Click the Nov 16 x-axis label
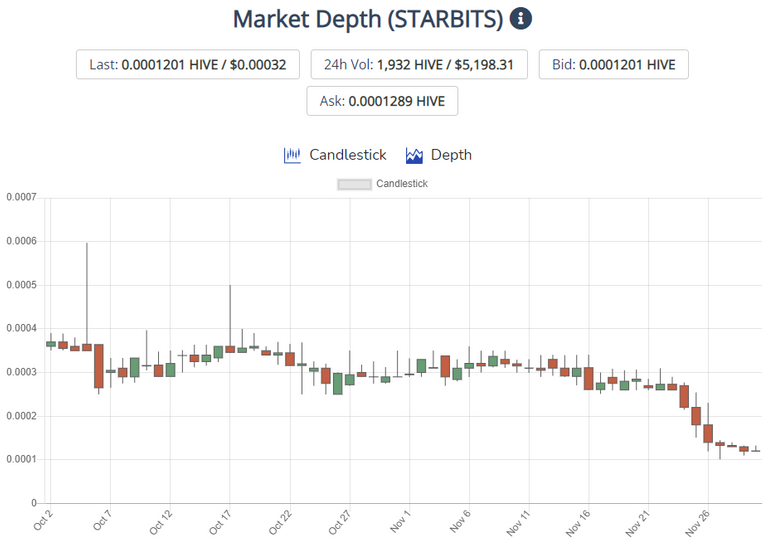The width and height of the screenshot is (768, 543). pyautogui.click(x=578, y=522)
